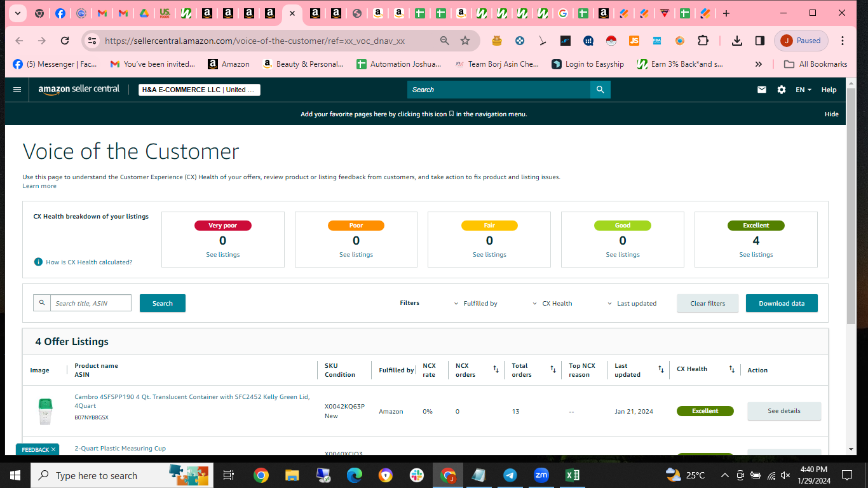Open the EN language dropdown
This screenshot has height=488, width=868.
(x=803, y=90)
